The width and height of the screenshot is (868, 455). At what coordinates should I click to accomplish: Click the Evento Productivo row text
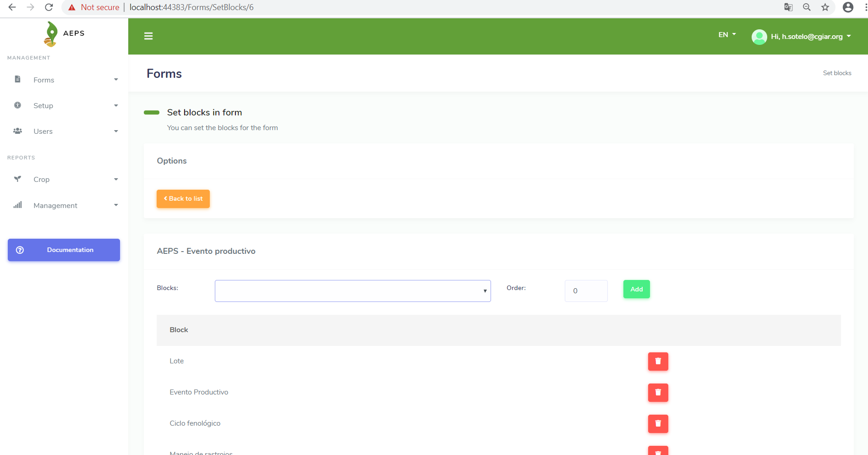click(x=199, y=392)
